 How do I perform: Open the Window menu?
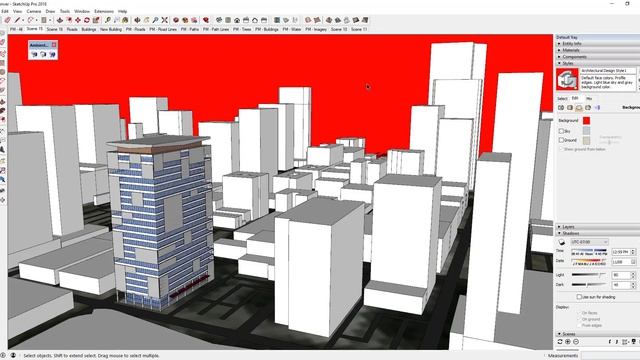(82, 11)
